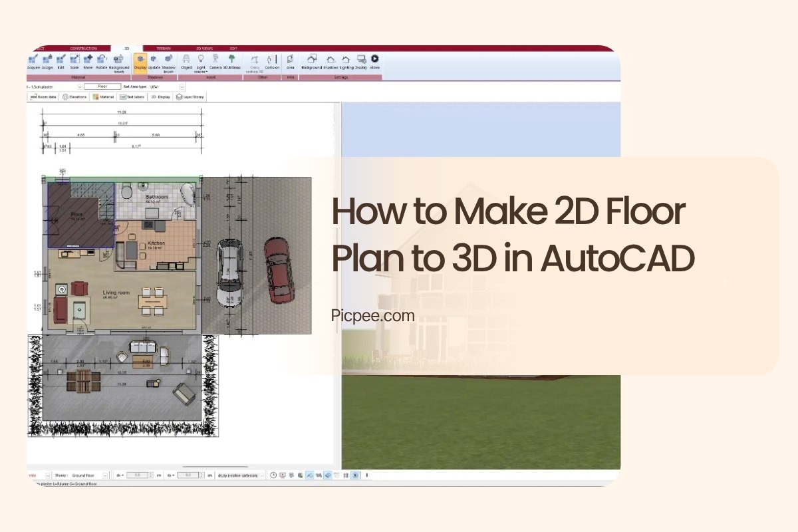
Task: Toggle the Elevations view option
Action: 74,96
